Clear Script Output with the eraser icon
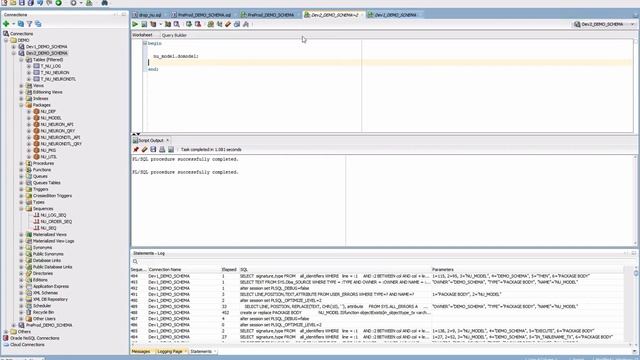This screenshot has height=360, width=640. (144, 149)
